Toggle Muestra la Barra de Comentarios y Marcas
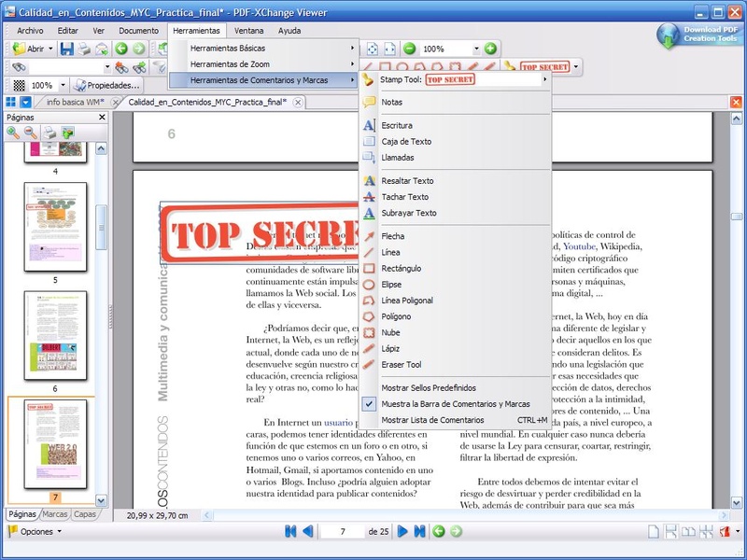747x560 pixels. pyautogui.click(x=455, y=404)
